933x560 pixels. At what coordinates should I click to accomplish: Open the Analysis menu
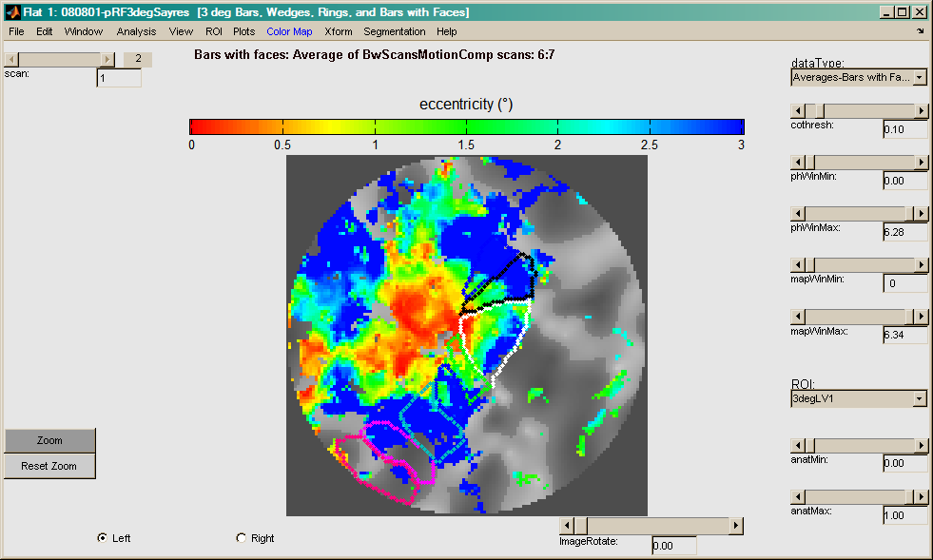(136, 31)
